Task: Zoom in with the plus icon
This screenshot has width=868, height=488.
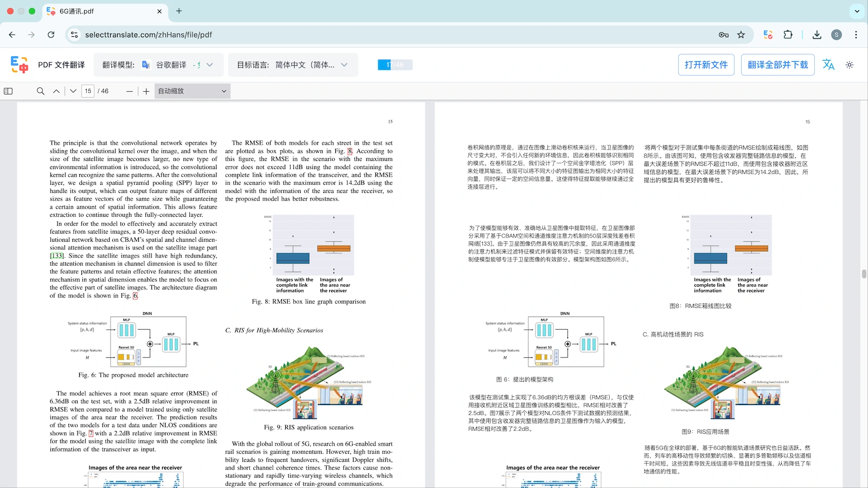Action: pyautogui.click(x=146, y=91)
